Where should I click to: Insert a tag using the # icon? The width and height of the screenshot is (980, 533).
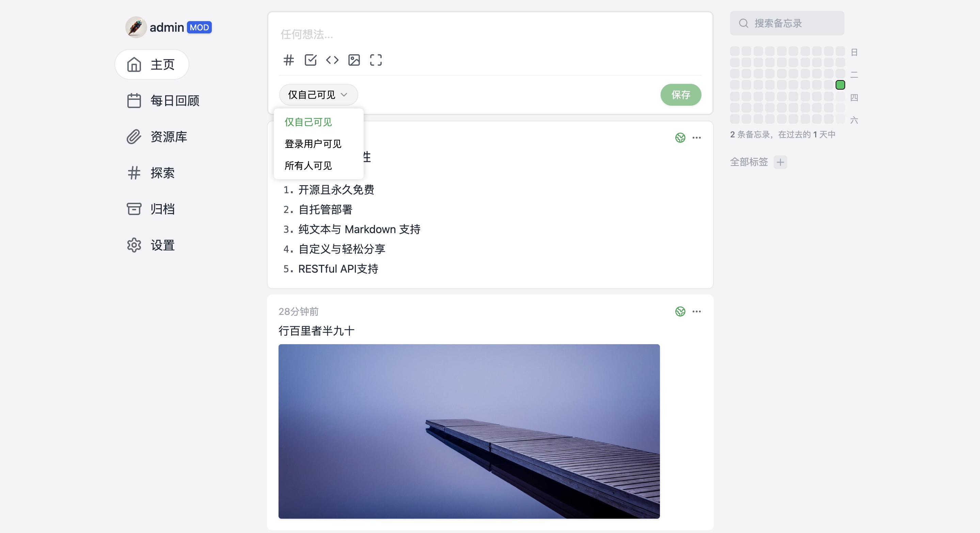click(x=288, y=60)
